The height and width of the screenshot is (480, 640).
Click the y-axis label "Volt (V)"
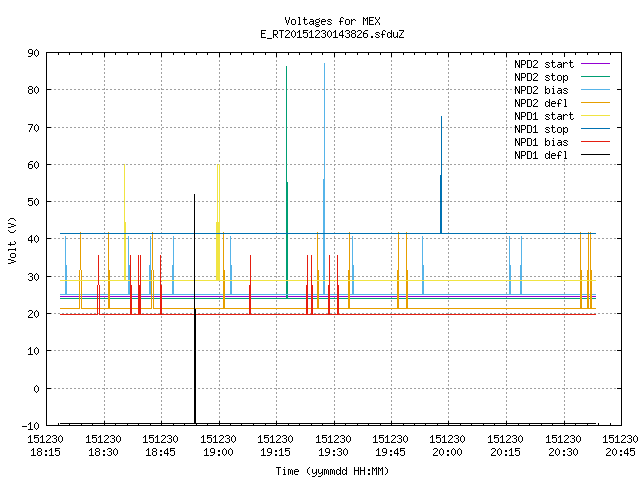12,240
